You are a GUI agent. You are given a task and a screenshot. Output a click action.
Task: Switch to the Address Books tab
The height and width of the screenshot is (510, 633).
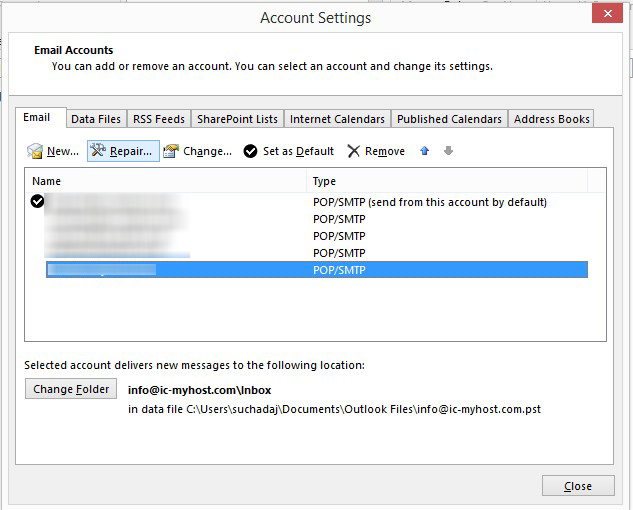[x=551, y=119]
